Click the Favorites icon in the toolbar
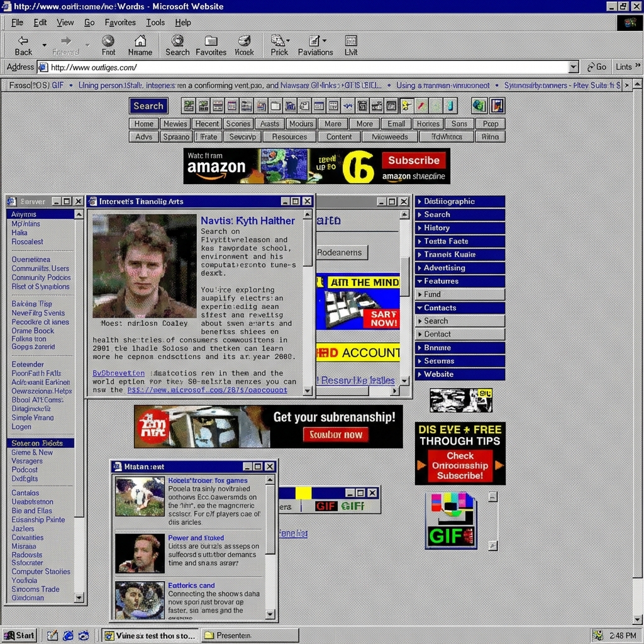 coord(211,44)
